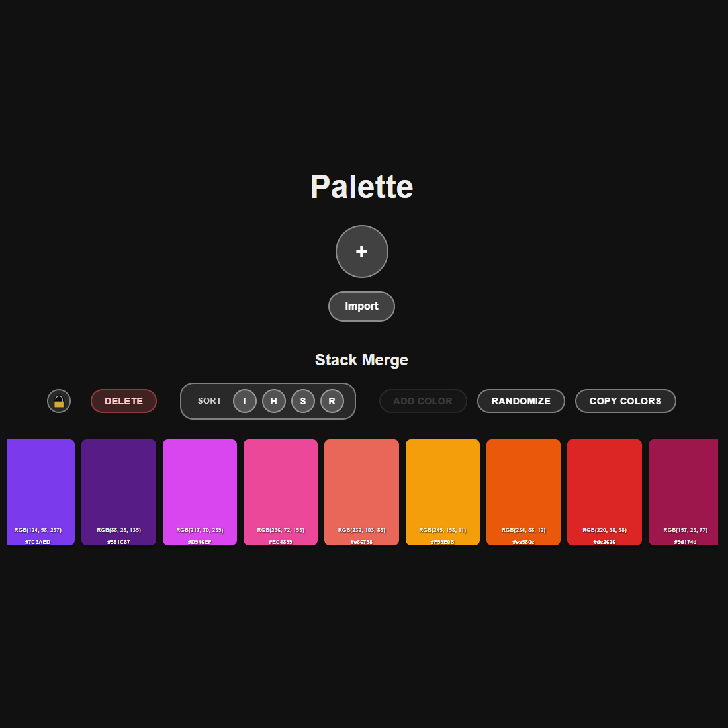
Task: Select the H sort option
Action: point(273,401)
